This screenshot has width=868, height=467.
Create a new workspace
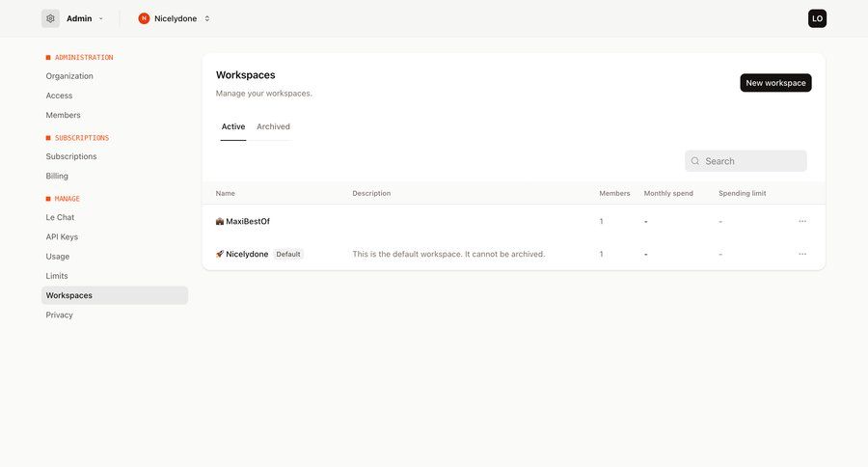click(x=775, y=83)
